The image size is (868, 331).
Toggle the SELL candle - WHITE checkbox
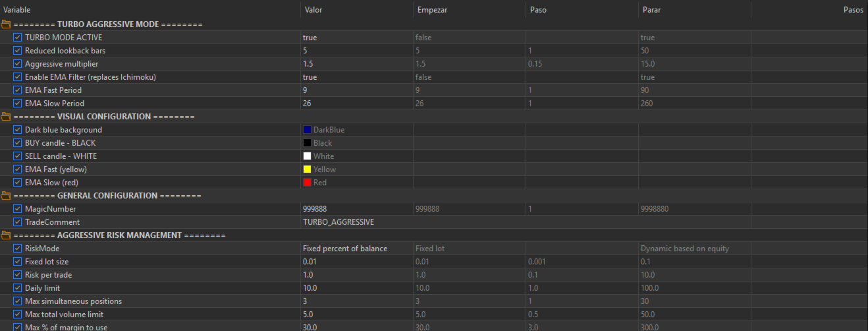click(18, 156)
